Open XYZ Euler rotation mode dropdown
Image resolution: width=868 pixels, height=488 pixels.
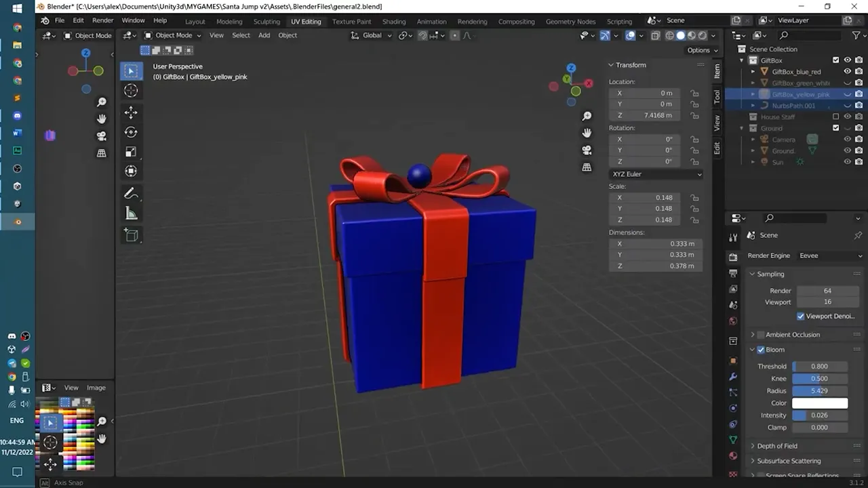656,174
